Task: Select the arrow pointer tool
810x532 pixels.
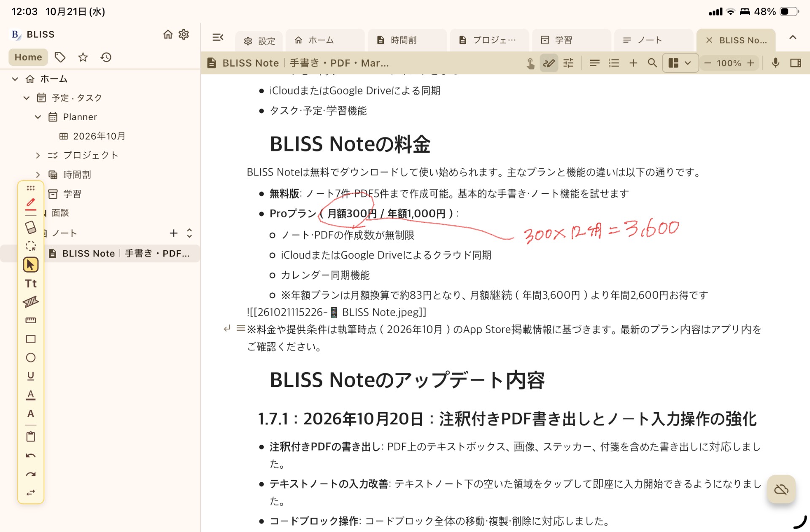Action: point(30,265)
